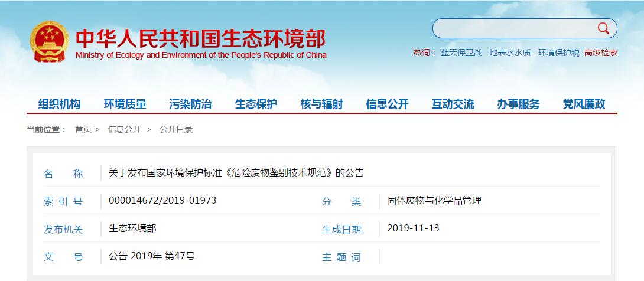The width and height of the screenshot is (644, 281).
Task: Click the 环境保护税 hot keyword link
Action: coord(558,53)
